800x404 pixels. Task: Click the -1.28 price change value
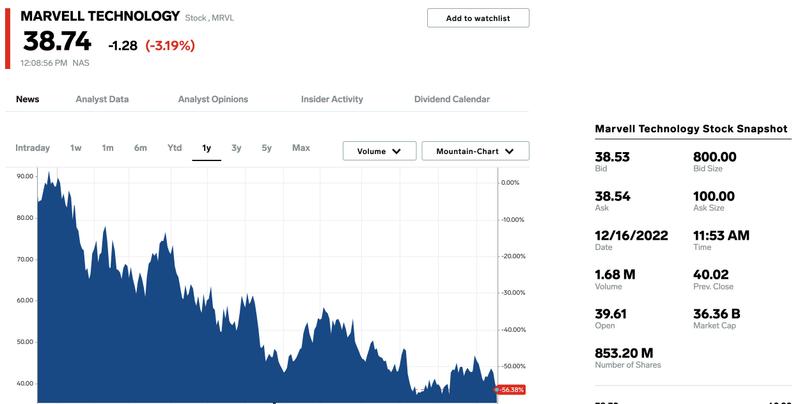(x=123, y=45)
